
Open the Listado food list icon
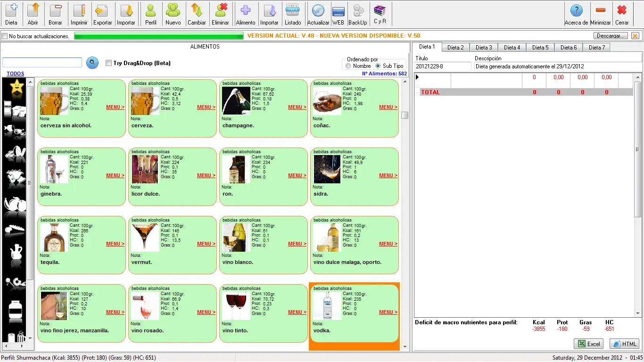tap(293, 14)
